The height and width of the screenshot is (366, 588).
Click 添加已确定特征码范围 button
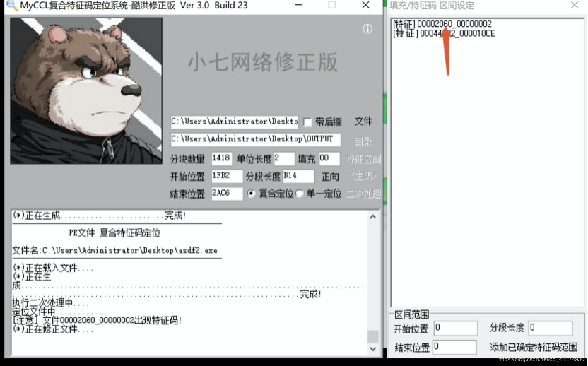click(534, 347)
